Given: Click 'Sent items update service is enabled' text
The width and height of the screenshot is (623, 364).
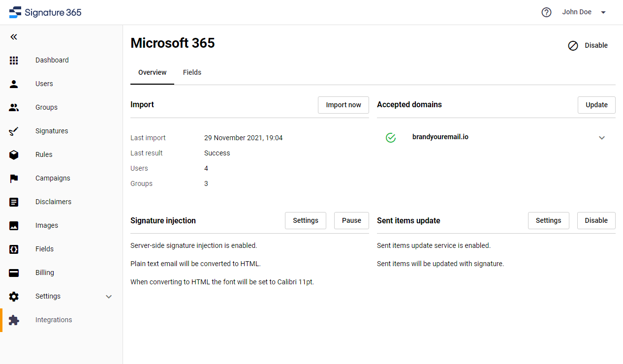Looking at the screenshot, I should (x=434, y=245).
